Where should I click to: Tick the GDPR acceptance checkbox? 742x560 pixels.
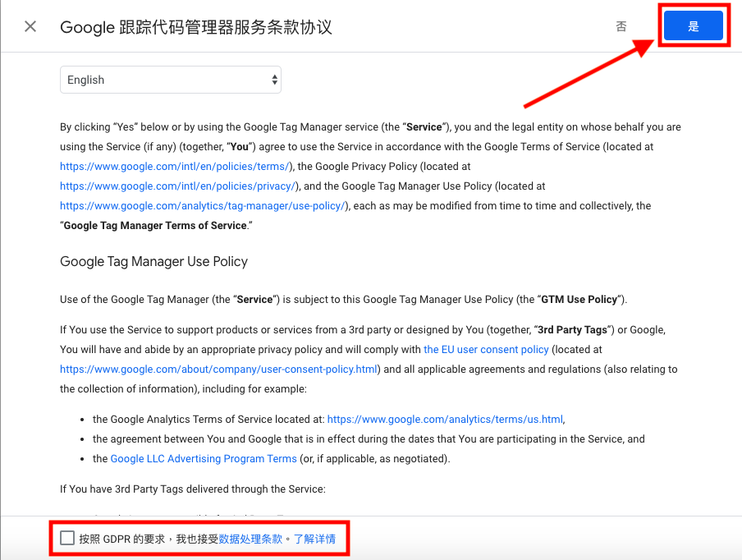click(x=67, y=538)
